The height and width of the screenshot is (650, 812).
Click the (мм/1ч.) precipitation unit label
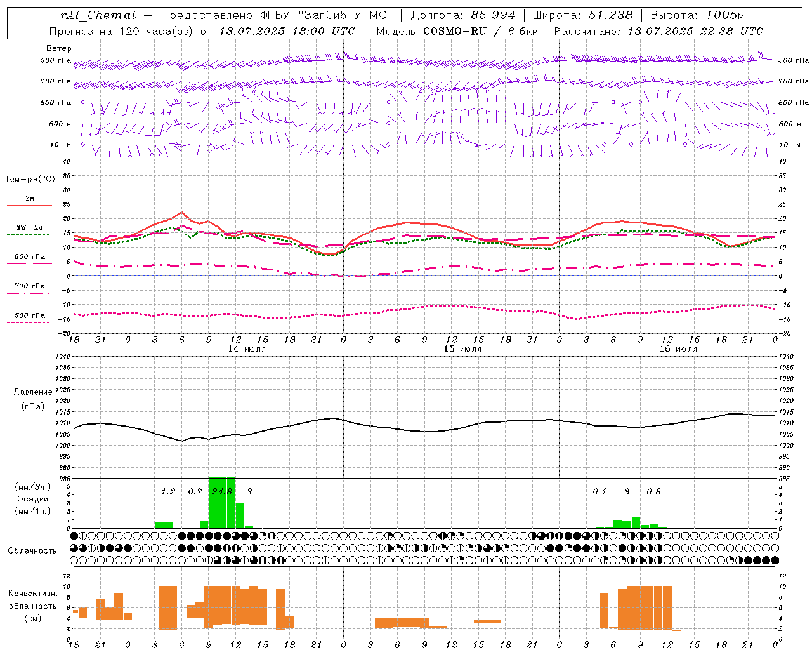(33, 511)
